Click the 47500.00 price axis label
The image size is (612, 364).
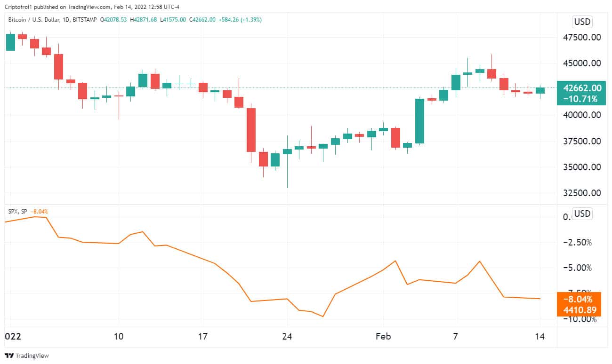[582, 38]
